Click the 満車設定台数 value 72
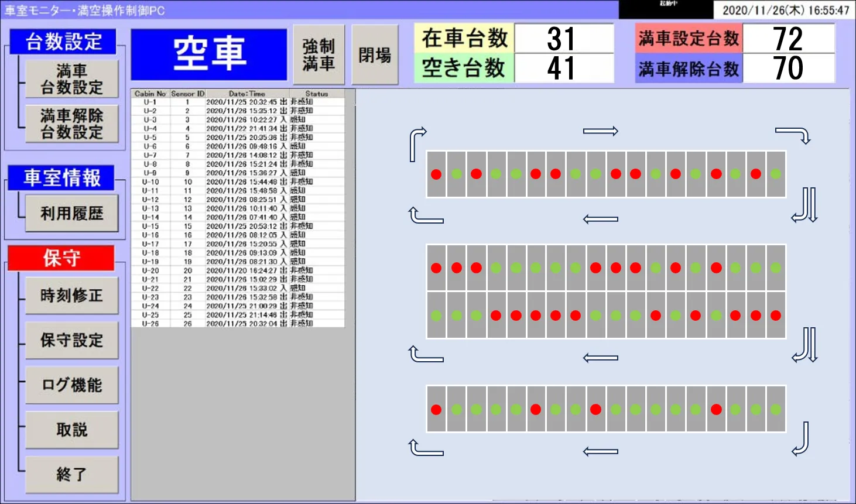The width and height of the screenshot is (856, 504). (x=789, y=39)
